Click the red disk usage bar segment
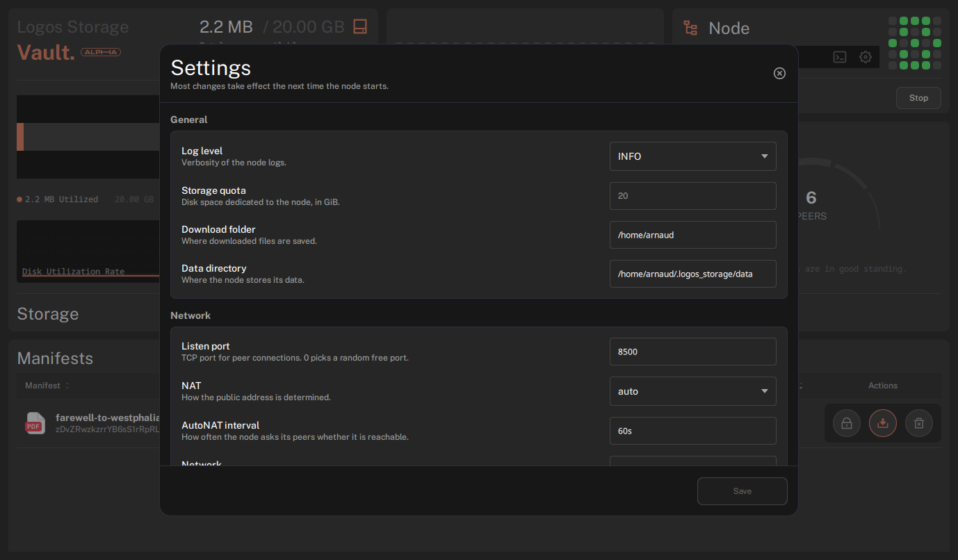Screen dimensions: 958x560 (x=20, y=137)
